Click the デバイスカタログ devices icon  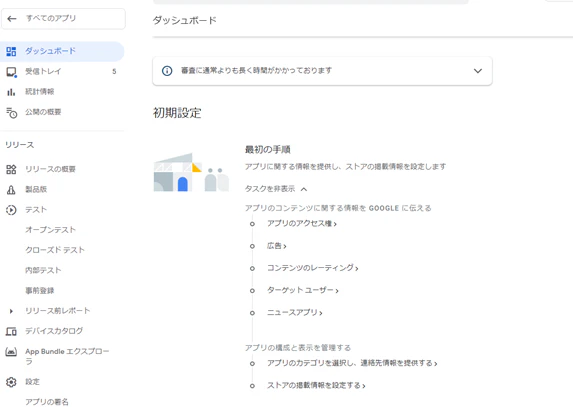coord(11,331)
